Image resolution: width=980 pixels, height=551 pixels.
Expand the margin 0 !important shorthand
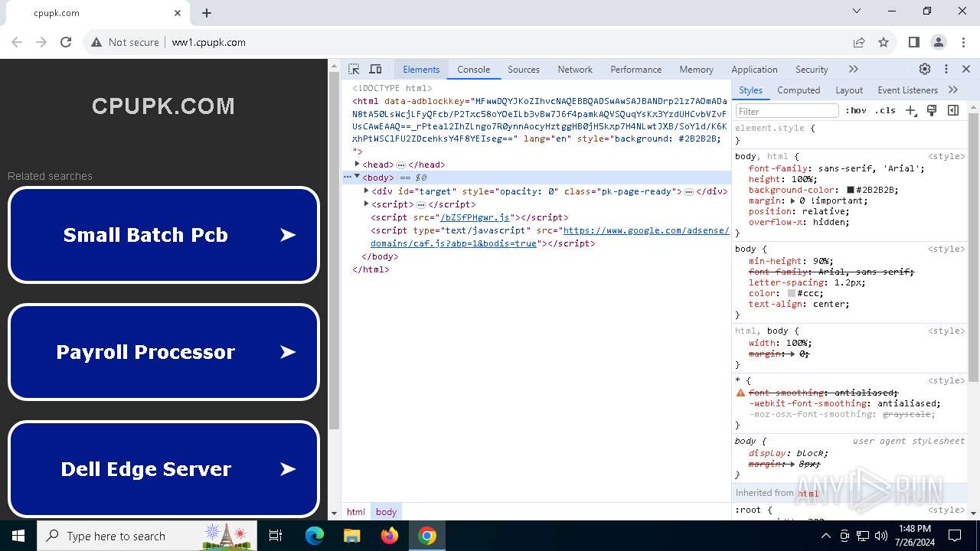tap(792, 201)
